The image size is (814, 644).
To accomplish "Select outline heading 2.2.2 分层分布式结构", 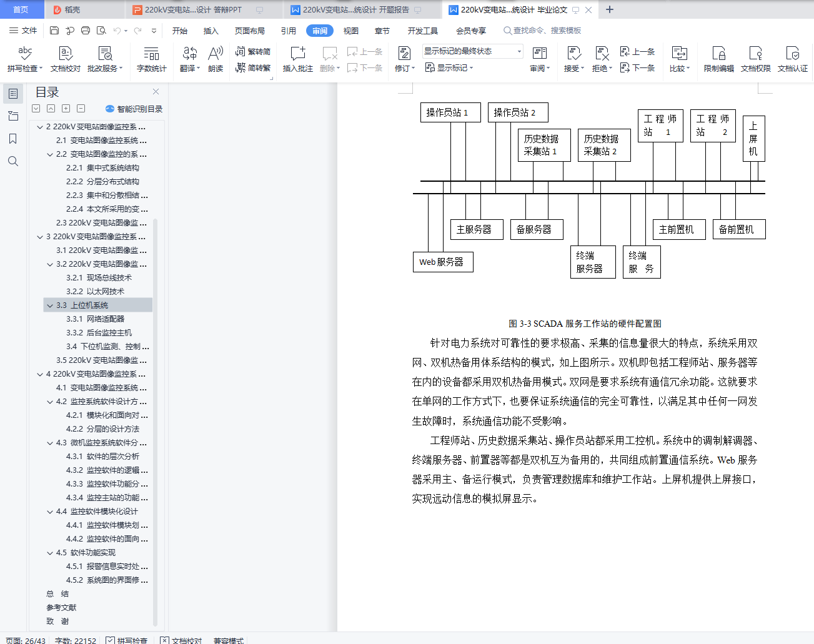I will [x=102, y=182].
